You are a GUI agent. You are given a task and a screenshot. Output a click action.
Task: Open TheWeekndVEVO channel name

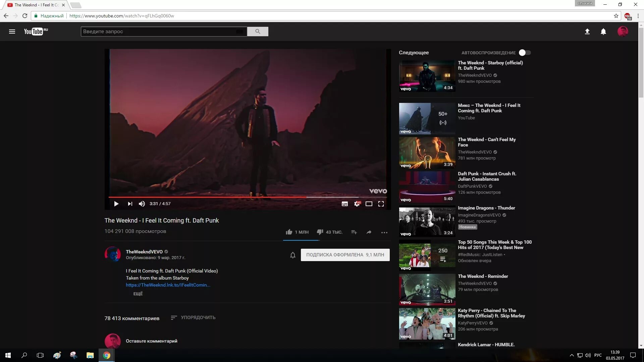click(144, 252)
